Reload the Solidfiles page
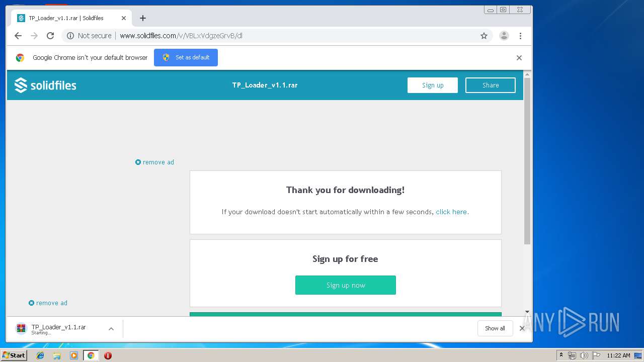The height and width of the screenshot is (362, 644). click(x=50, y=36)
